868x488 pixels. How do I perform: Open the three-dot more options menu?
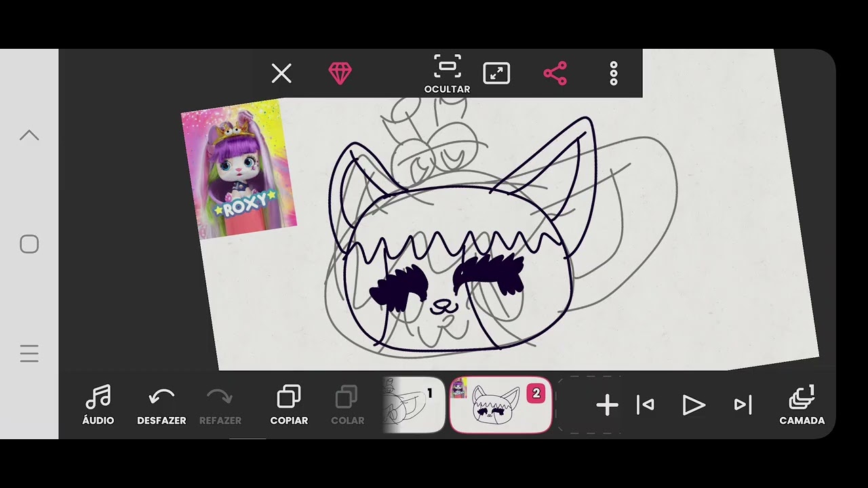tap(614, 73)
